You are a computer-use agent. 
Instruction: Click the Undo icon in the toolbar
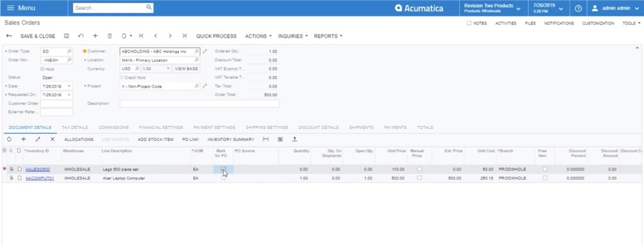(x=81, y=36)
